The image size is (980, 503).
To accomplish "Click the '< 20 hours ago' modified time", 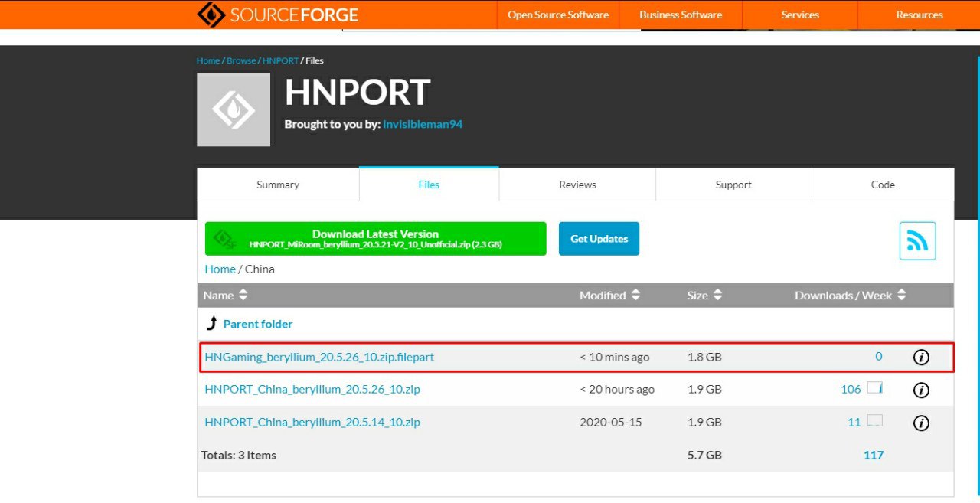I will (x=617, y=389).
